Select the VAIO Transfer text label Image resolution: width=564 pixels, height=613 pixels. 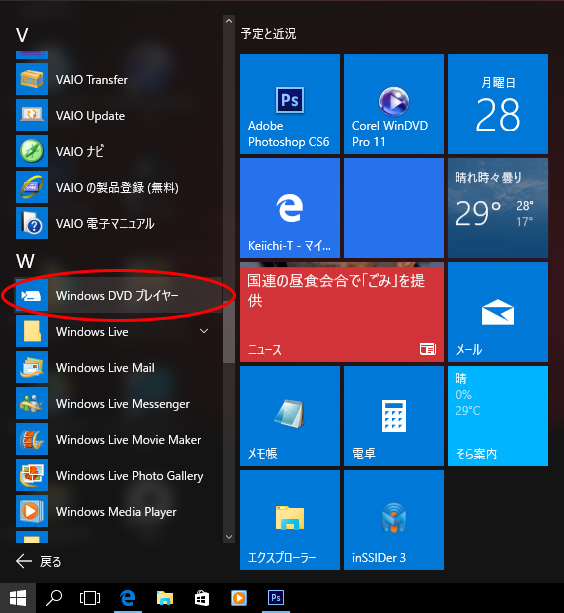click(92, 80)
